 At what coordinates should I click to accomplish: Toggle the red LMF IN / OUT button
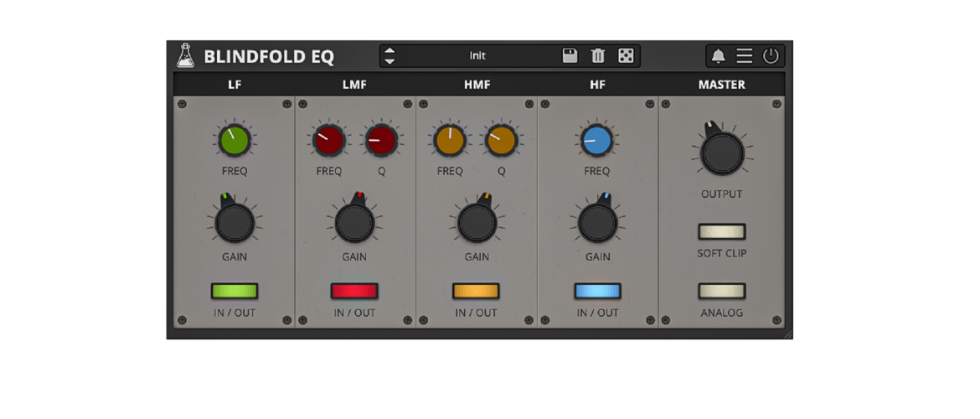(354, 291)
